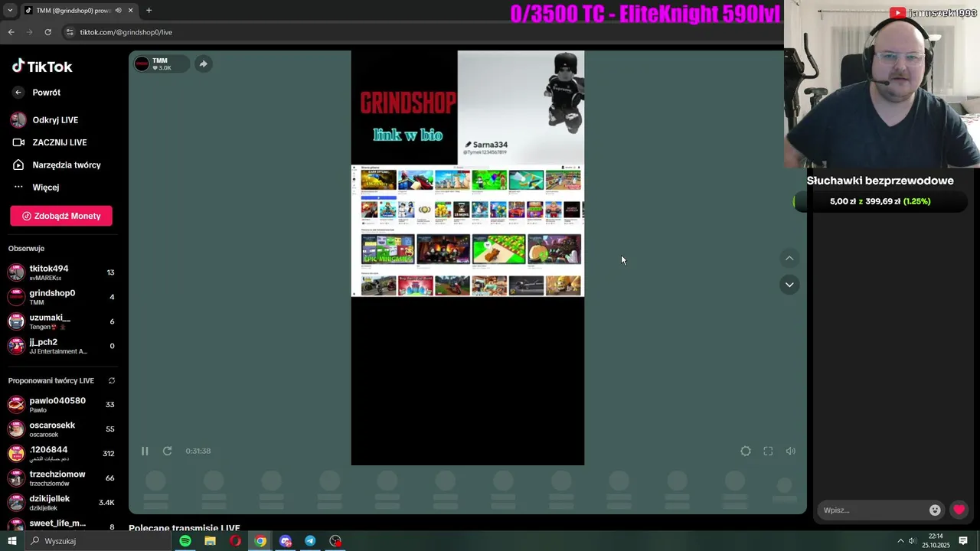Open the emoji picker in chat
The height and width of the screenshot is (551, 980).
935,510
